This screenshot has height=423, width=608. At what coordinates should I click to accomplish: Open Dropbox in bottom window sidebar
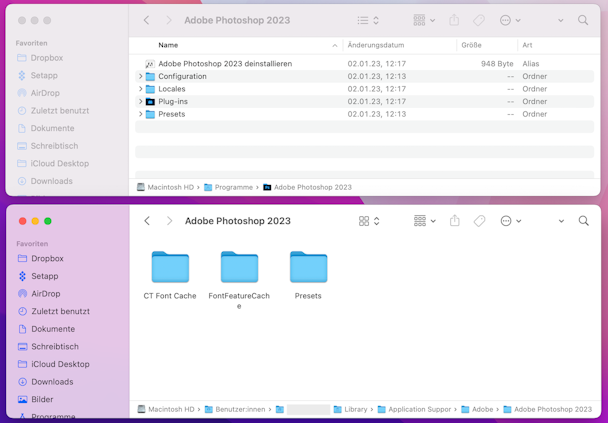[41, 259]
